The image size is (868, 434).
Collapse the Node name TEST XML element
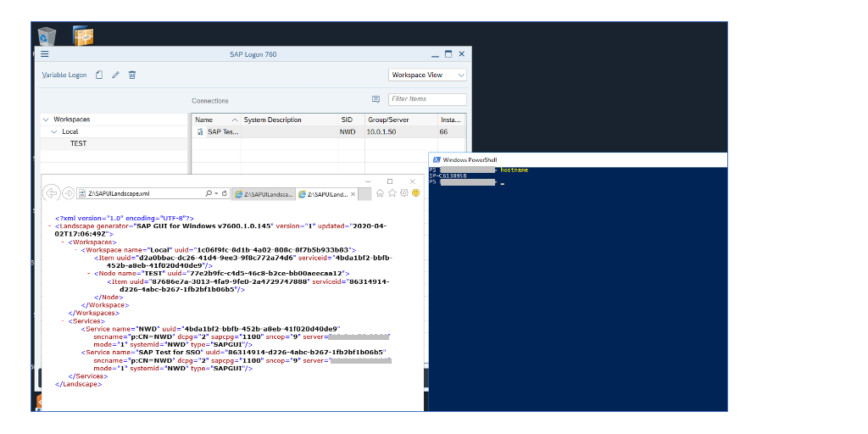pyautogui.click(x=88, y=274)
